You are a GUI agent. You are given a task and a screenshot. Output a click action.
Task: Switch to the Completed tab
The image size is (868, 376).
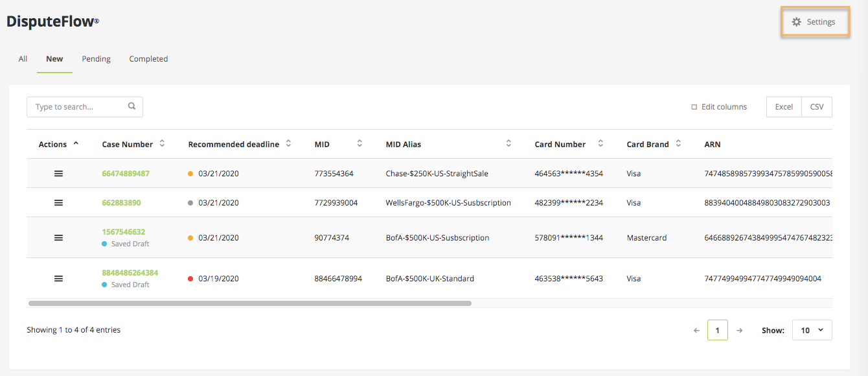coord(148,59)
